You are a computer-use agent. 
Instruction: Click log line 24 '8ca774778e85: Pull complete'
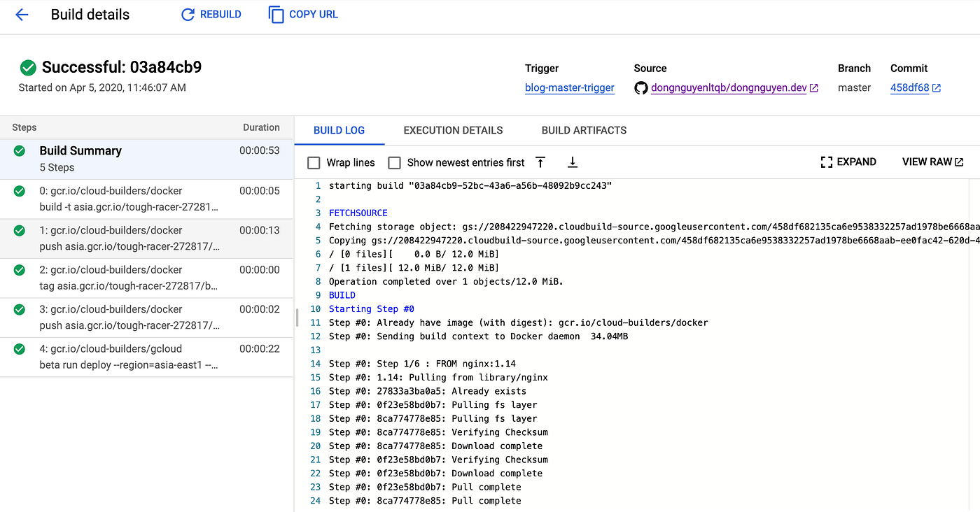[425, 501]
